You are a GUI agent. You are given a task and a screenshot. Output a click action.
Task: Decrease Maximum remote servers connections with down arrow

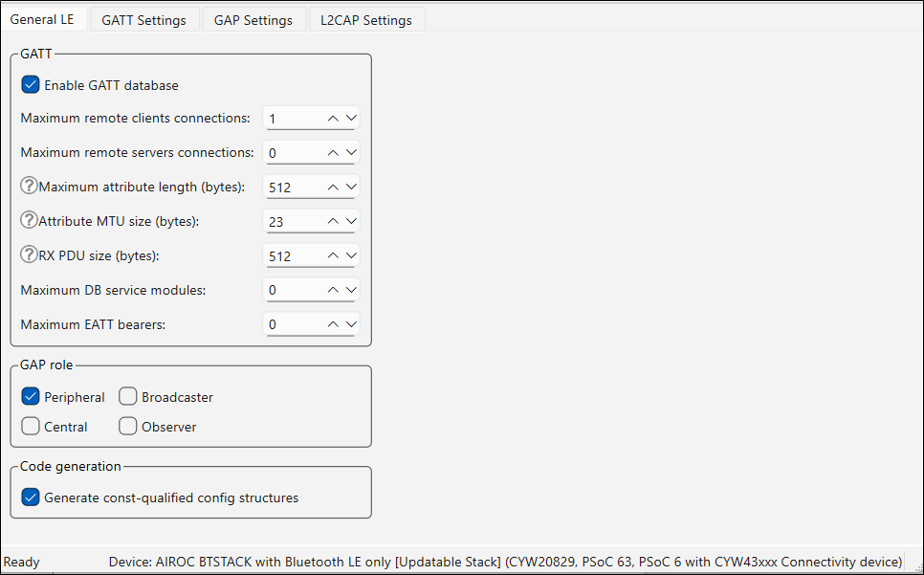pyautogui.click(x=351, y=153)
